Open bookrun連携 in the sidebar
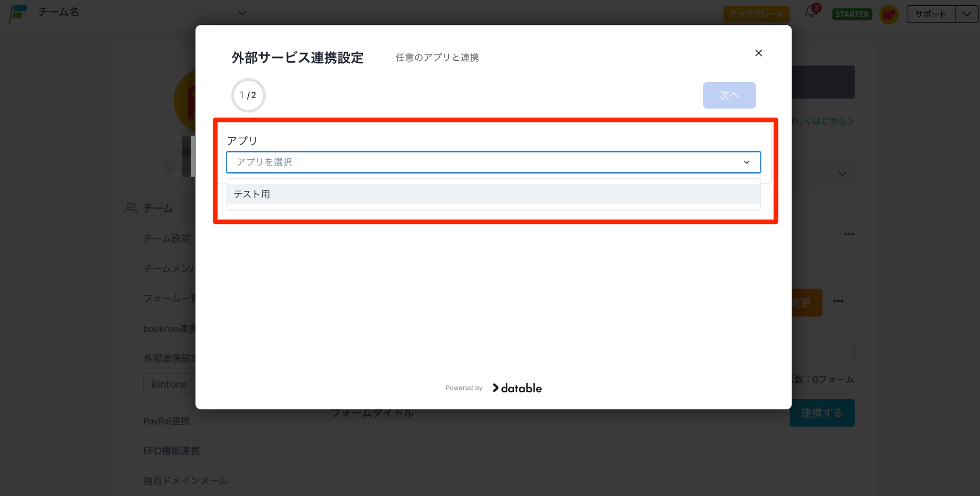The width and height of the screenshot is (980, 496). pyautogui.click(x=169, y=329)
